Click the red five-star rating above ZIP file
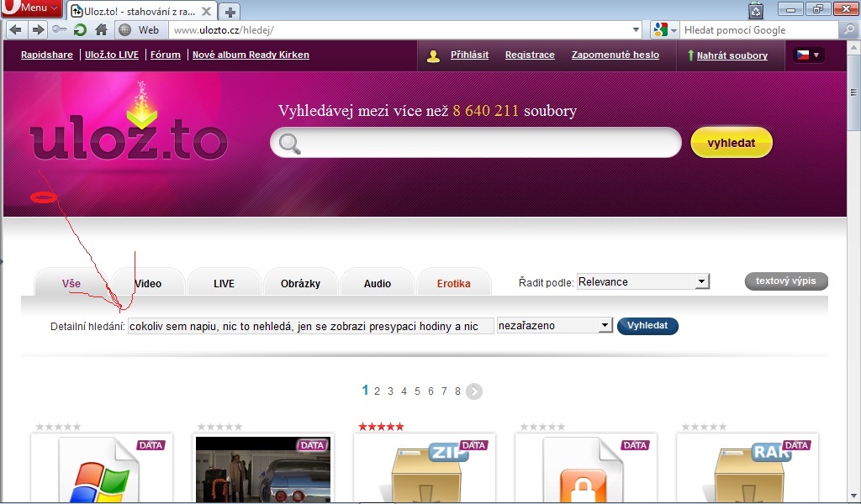Image resolution: width=861 pixels, height=504 pixels. coord(381,427)
